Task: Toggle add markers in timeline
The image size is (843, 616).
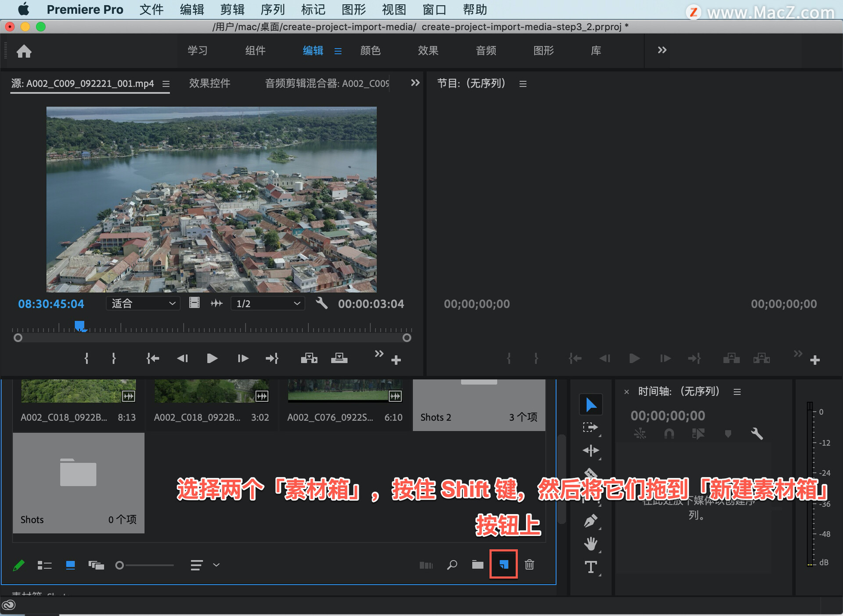Action: coord(728,434)
